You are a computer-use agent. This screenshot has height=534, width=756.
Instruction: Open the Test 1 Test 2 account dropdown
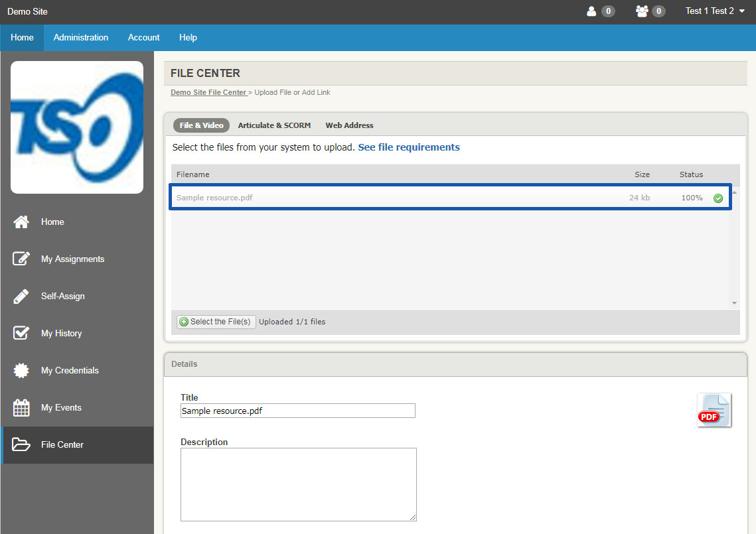pyautogui.click(x=714, y=11)
